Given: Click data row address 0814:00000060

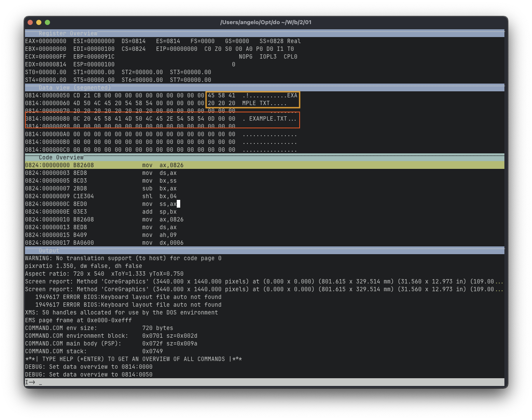Looking at the screenshot, I should [x=47, y=103].
